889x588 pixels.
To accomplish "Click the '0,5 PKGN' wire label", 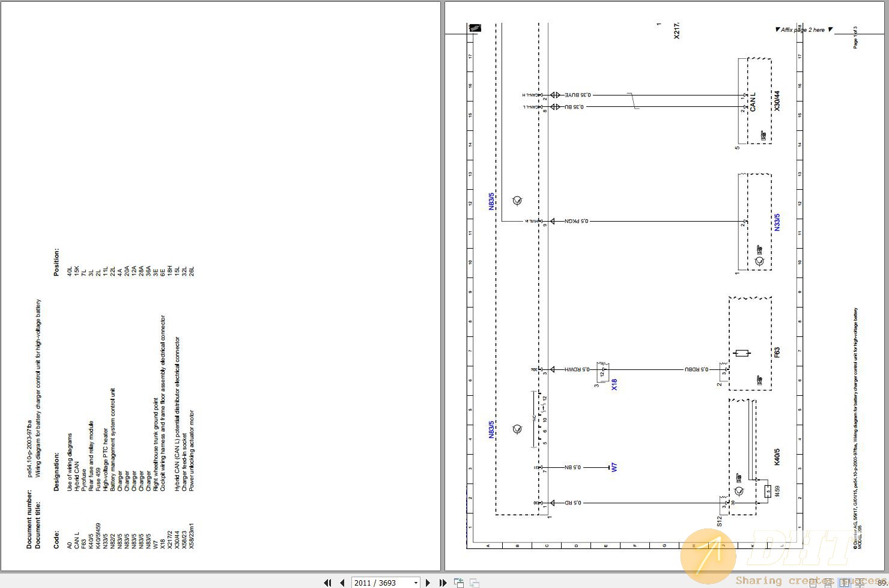I will click(x=577, y=221).
